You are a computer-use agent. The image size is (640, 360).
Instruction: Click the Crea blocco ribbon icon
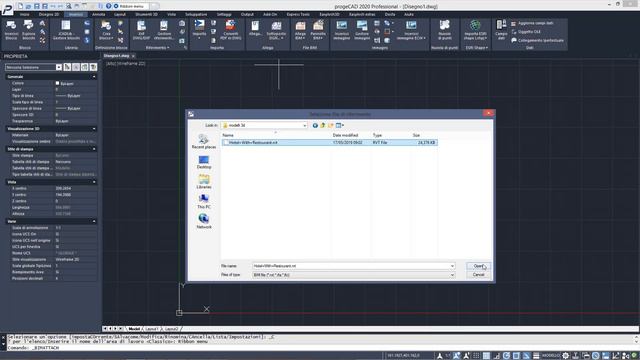[x=106, y=30]
